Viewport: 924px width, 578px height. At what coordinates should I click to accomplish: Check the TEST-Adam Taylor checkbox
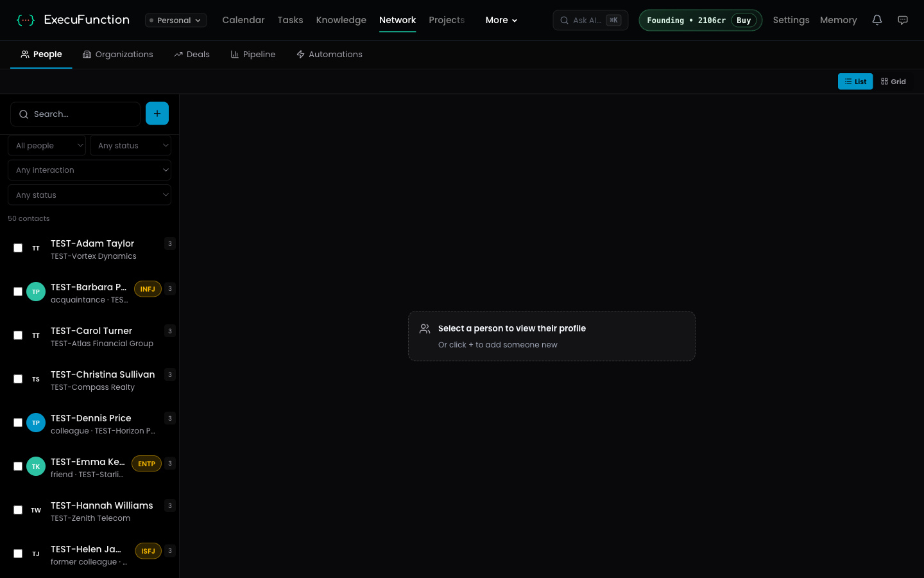[x=18, y=248]
